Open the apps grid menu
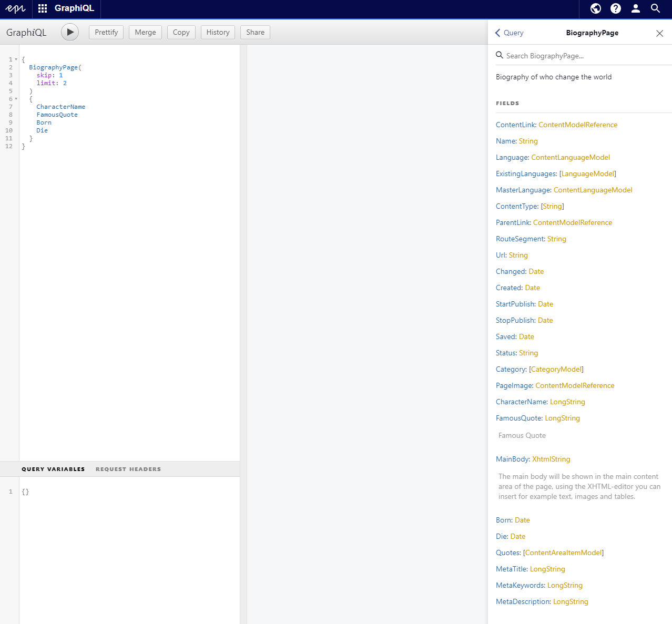Screen dimensions: 672x624 [43, 8]
